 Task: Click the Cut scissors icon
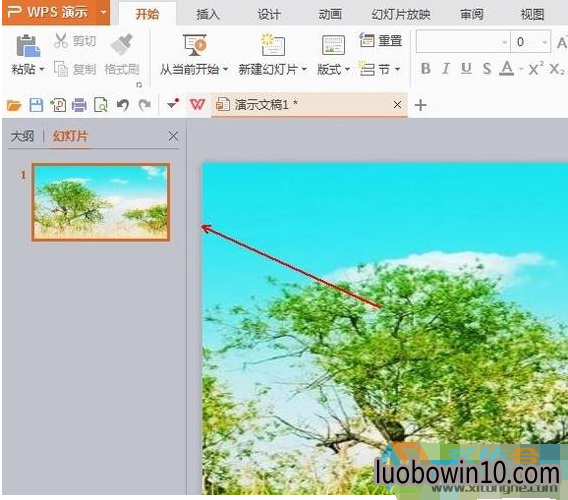pyautogui.click(x=61, y=41)
